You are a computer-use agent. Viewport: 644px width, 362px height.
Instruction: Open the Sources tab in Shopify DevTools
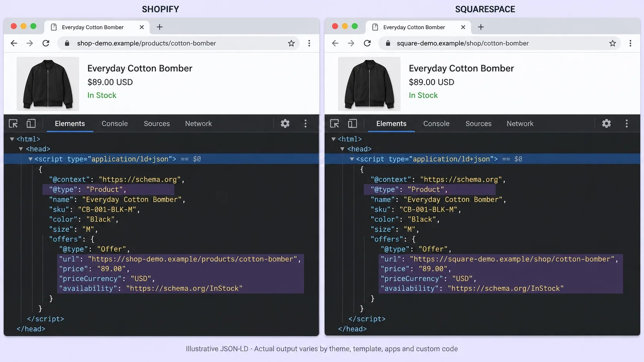tap(157, 123)
